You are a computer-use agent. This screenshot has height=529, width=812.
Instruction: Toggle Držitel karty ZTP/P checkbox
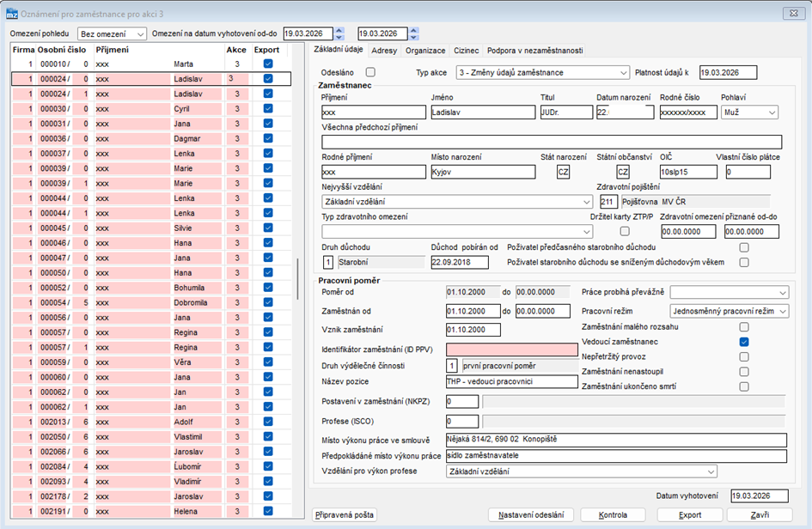click(x=625, y=231)
